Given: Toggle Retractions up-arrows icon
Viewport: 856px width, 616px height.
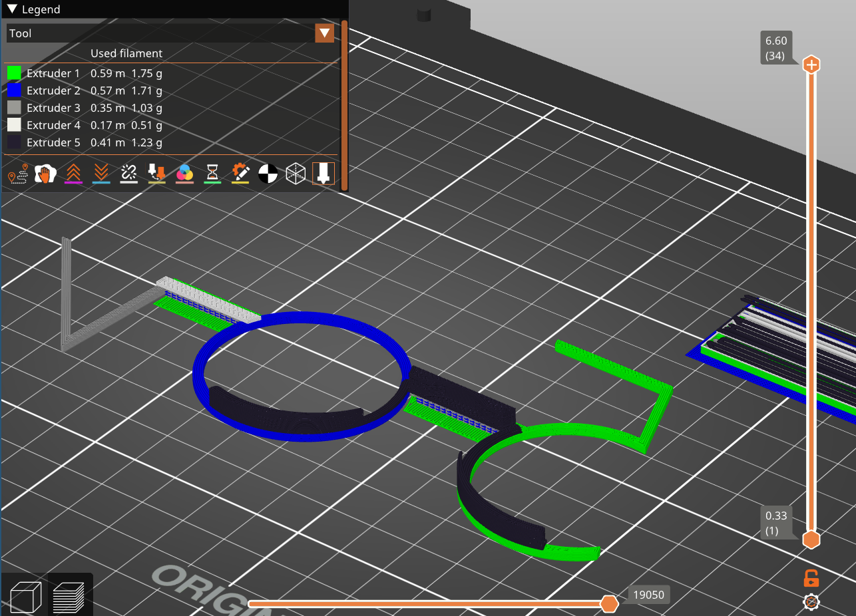Looking at the screenshot, I should pos(73,174).
